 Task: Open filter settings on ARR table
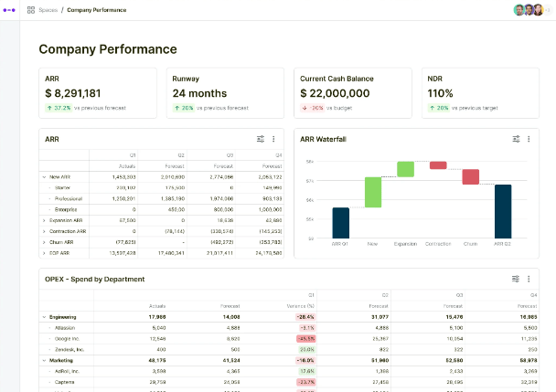pyautogui.click(x=261, y=139)
